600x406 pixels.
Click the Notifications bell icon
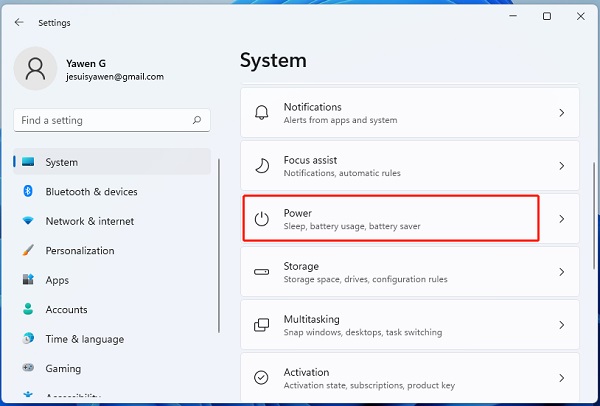[x=262, y=113]
